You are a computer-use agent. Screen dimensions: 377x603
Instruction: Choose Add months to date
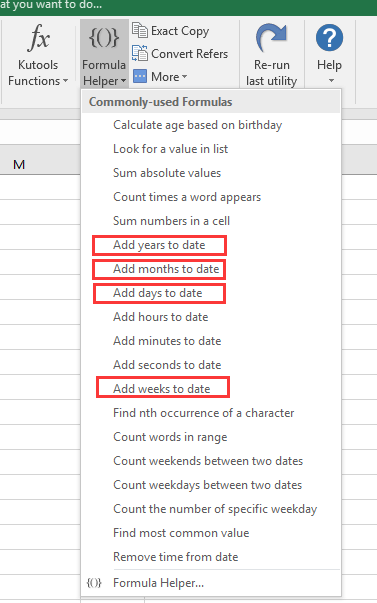click(x=166, y=269)
